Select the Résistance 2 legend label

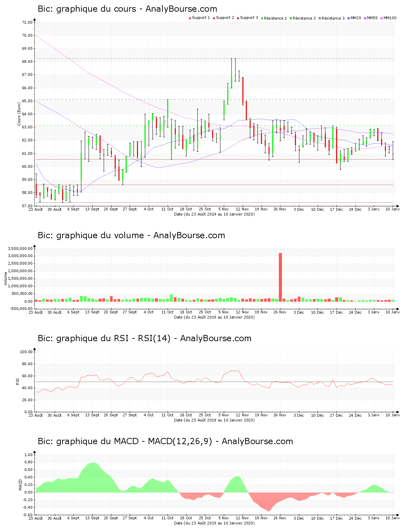(304, 18)
